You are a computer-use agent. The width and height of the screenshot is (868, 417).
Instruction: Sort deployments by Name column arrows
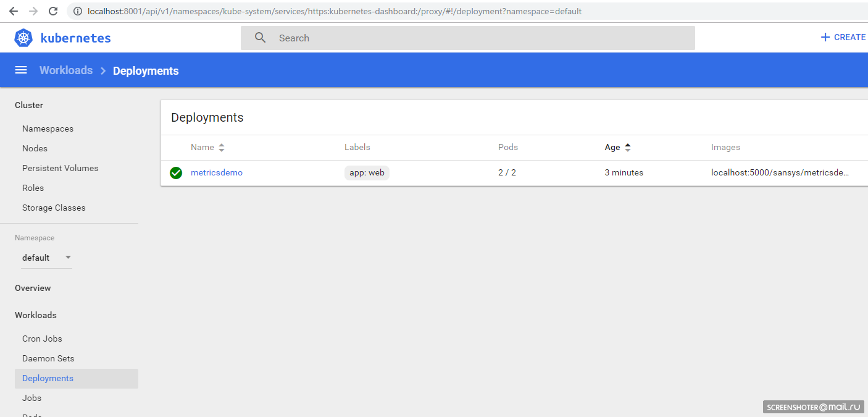[x=222, y=148]
